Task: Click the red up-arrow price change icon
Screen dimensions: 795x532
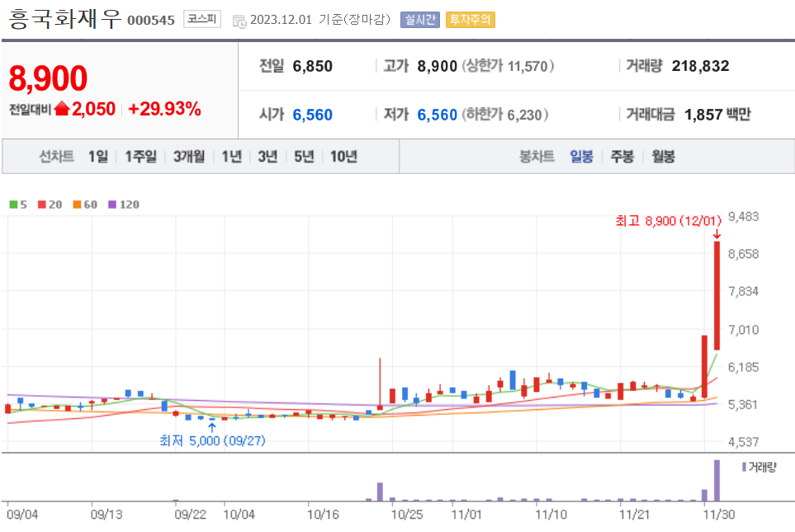Action: pos(62,108)
